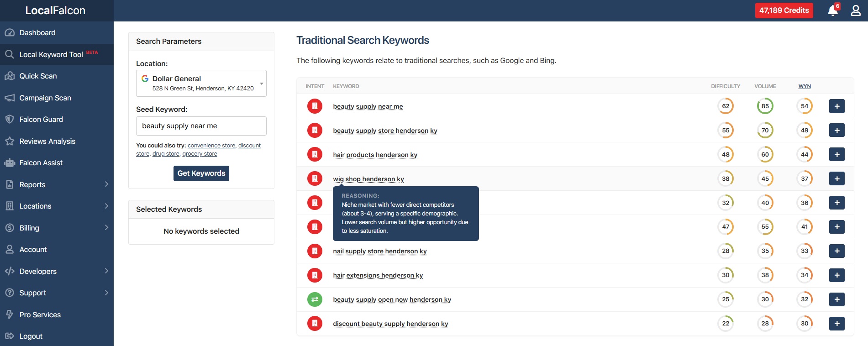Click the Logout arrow icon

tap(10, 336)
